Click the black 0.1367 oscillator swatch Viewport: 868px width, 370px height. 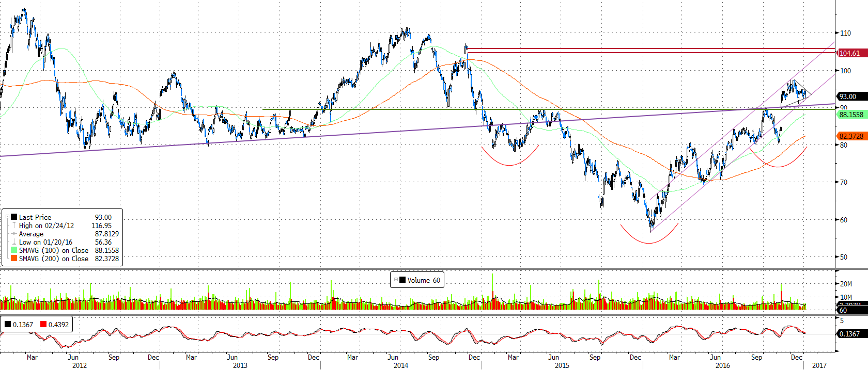[8, 325]
